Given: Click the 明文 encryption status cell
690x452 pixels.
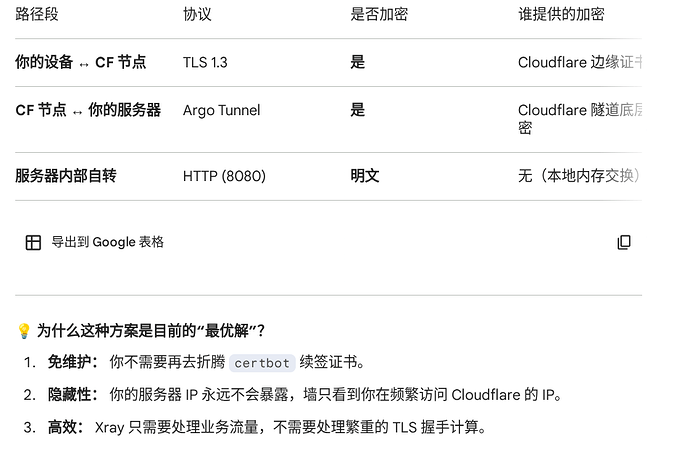Looking at the screenshot, I should [x=365, y=176].
